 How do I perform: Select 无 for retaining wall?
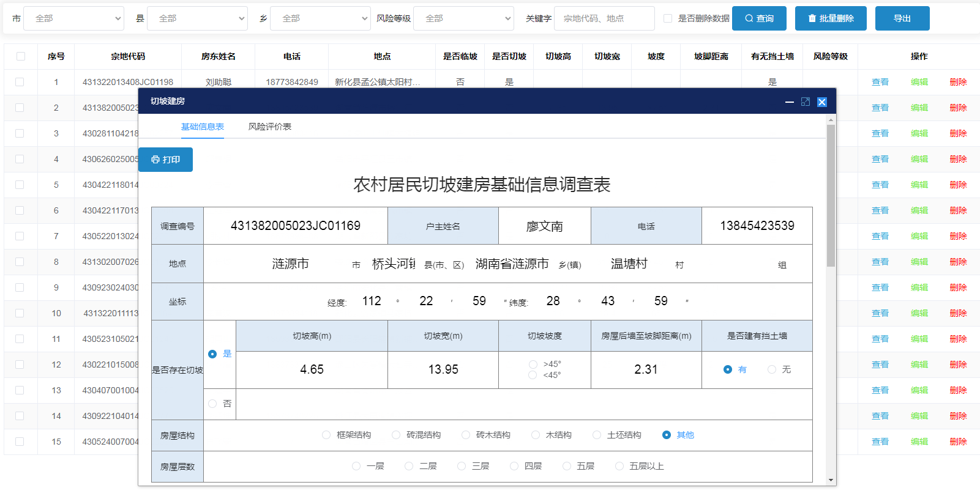tap(772, 369)
